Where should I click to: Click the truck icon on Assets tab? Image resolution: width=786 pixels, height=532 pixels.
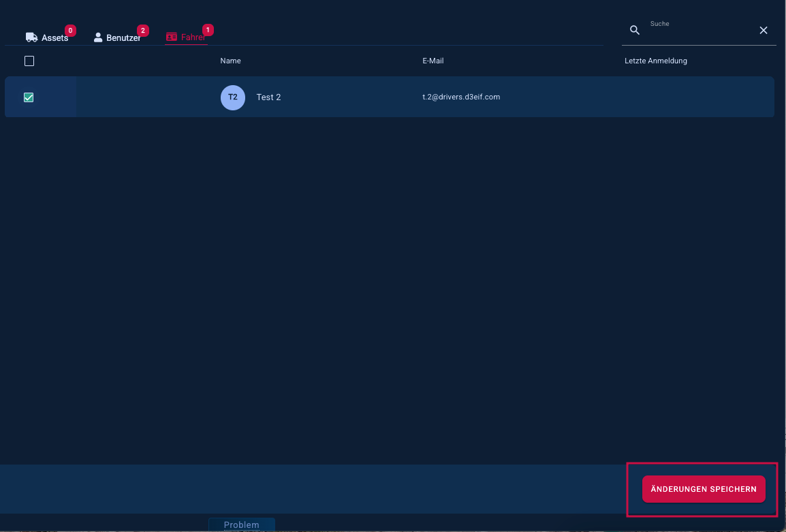click(31, 37)
